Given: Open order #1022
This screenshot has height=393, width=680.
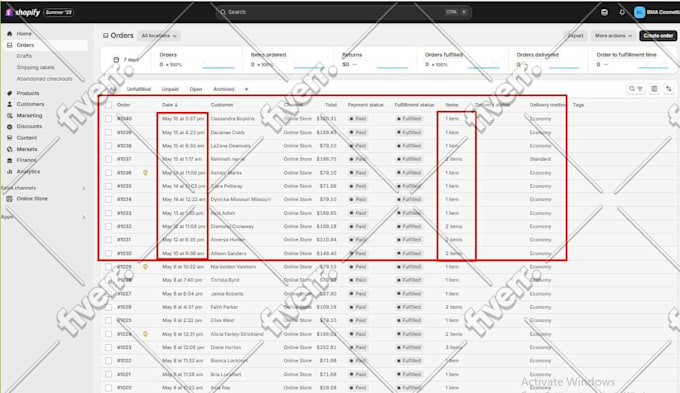Looking at the screenshot, I should coord(124,361).
